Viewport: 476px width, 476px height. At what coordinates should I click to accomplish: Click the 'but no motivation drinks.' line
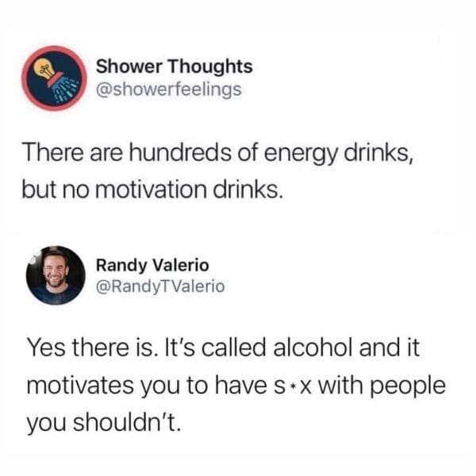click(x=152, y=190)
